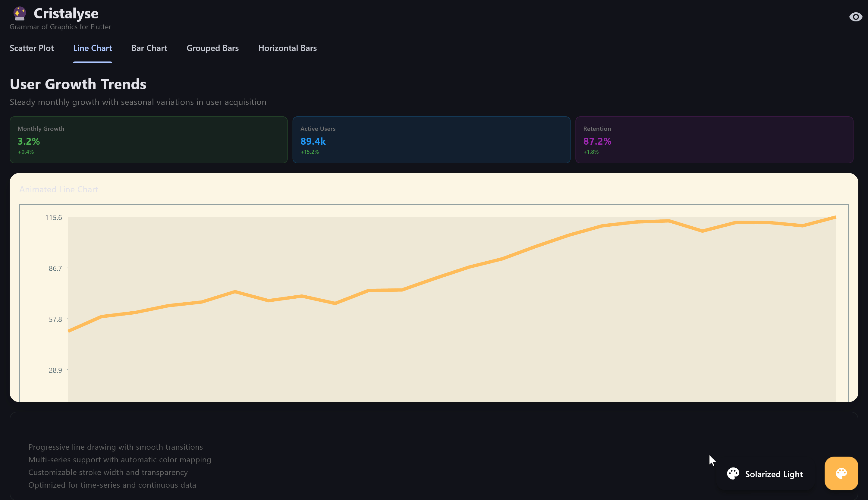The width and height of the screenshot is (868, 500).
Task: Select the Line Chart tab
Action: click(x=92, y=48)
